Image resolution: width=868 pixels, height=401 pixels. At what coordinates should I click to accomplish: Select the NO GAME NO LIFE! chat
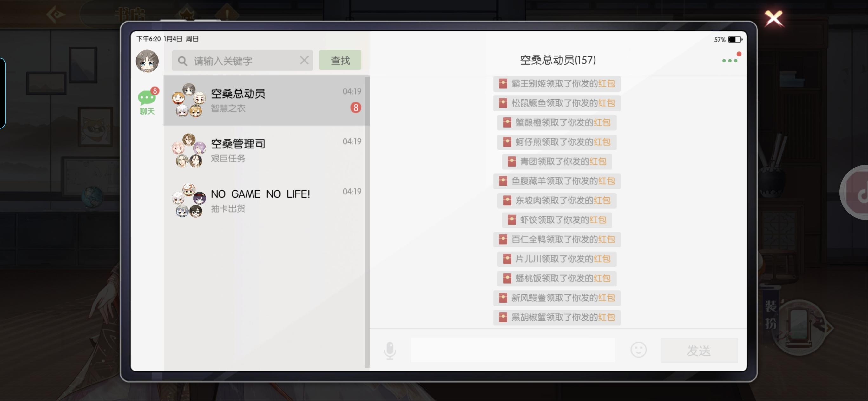[266, 201]
